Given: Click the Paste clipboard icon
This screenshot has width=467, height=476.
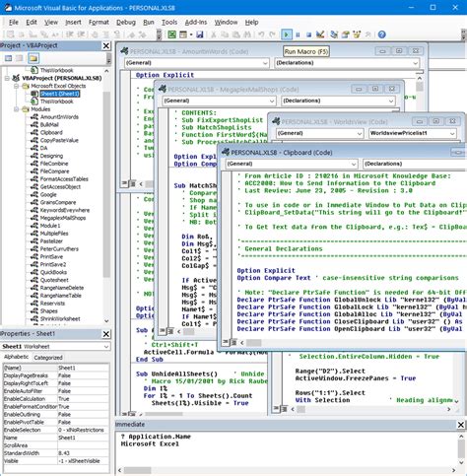Looking at the screenshot, I should click(x=236, y=34).
